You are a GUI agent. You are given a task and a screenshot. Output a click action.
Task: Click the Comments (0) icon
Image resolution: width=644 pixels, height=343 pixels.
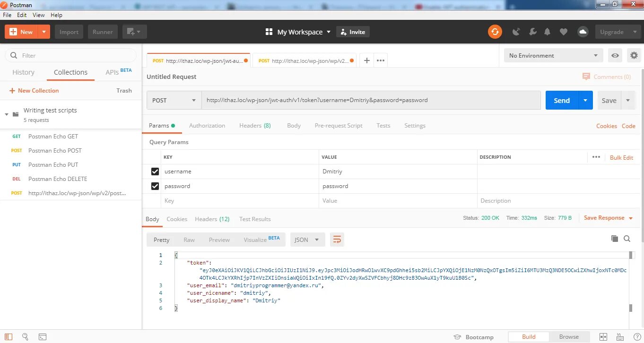586,77
